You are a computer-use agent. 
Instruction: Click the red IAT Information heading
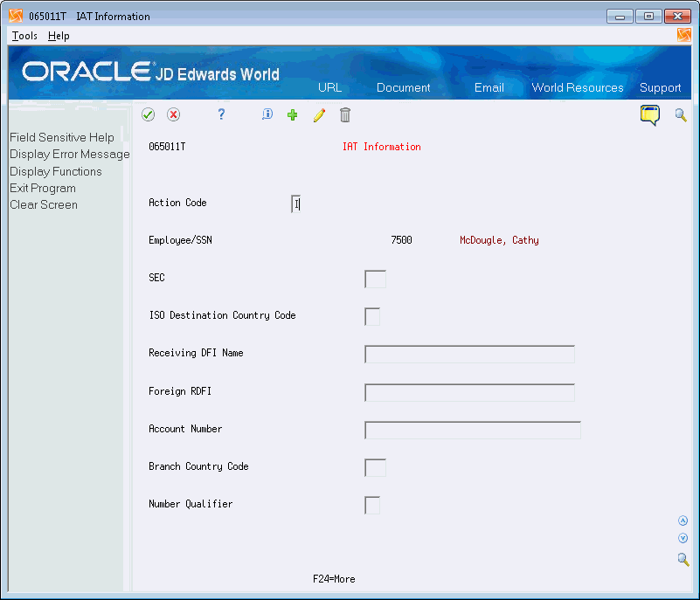tap(382, 147)
